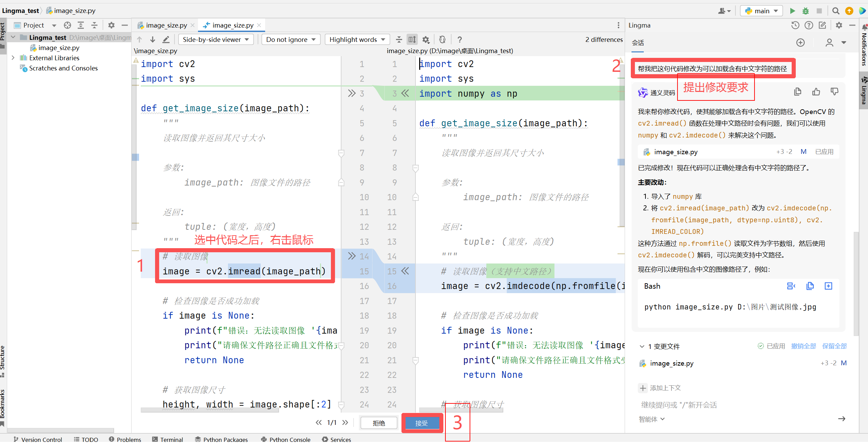Open Search Everywhere magnifier

836,11
